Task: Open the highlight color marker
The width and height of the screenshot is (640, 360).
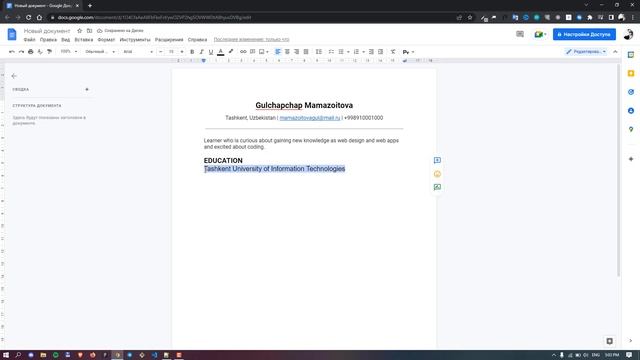Action: pos(231,52)
